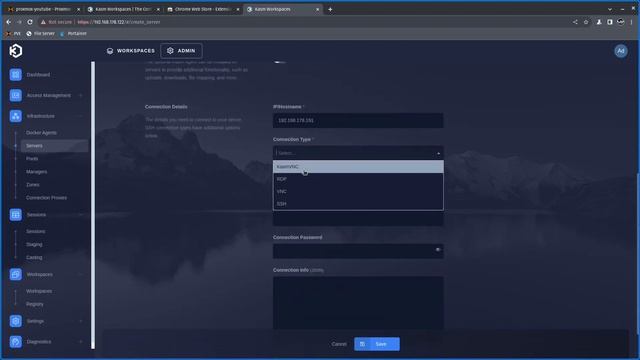640x360 pixels.
Task: Open the Portainer bookmark
Action: tap(73, 33)
